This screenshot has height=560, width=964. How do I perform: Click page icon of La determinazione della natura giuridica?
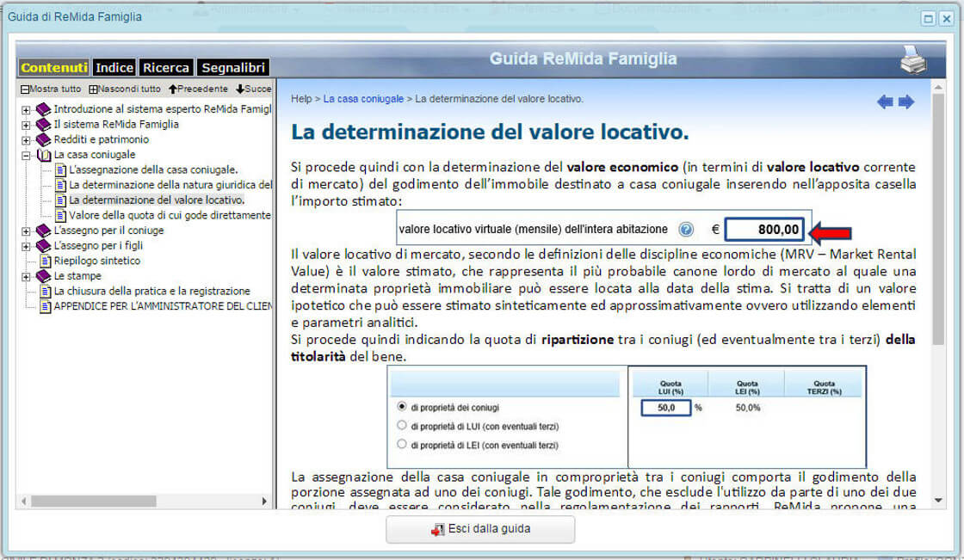60,185
